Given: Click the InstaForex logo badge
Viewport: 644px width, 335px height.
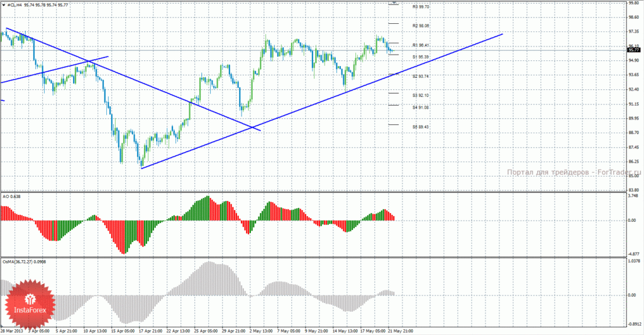Looking at the screenshot, I should (30, 304).
